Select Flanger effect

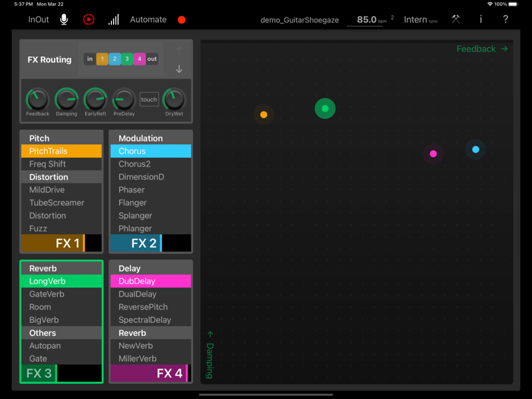click(x=150, y=203)
